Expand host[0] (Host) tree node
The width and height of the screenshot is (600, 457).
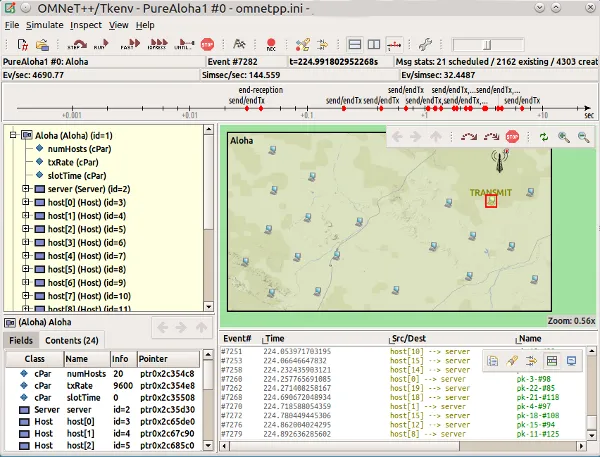pos(26,202)
